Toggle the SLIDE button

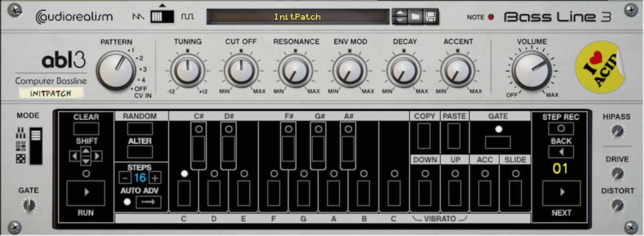coord(515,193)
